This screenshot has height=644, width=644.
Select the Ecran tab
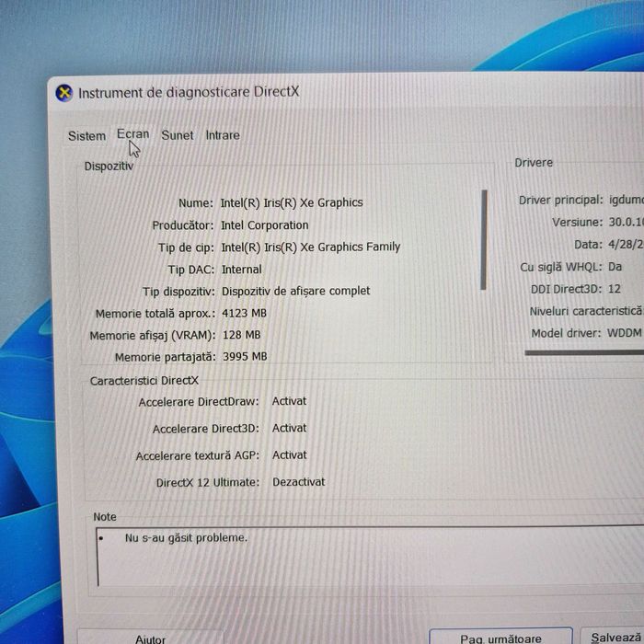(133, 134)
